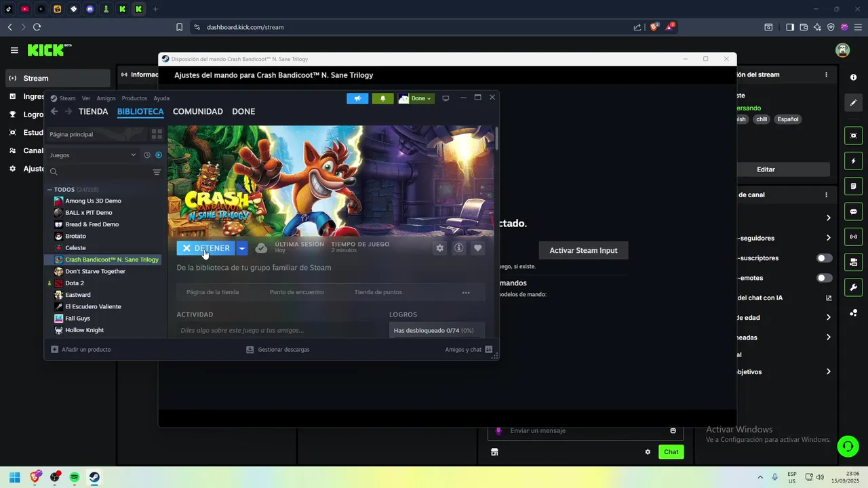Click the recent activity clock filter icon
Image resolution: width=868 pixels, height=488 pixels.
click(x=147, y=155)
